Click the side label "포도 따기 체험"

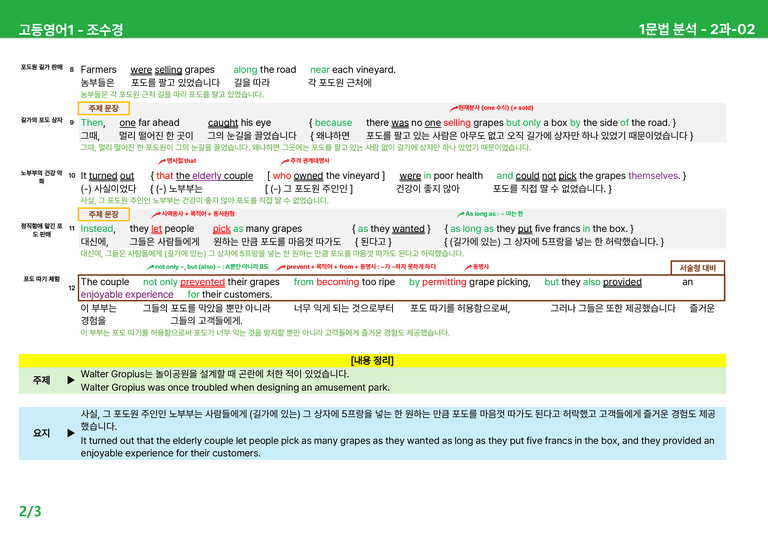42,279
